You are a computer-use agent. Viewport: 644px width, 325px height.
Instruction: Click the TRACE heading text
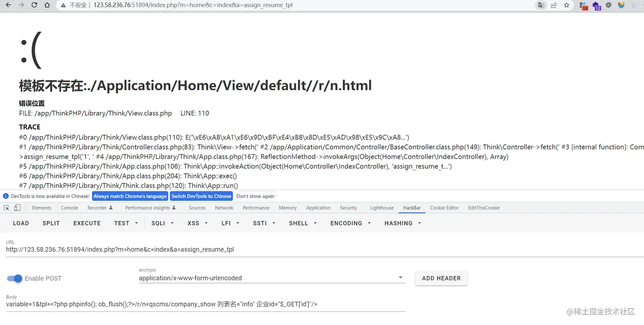coord(30,127)
